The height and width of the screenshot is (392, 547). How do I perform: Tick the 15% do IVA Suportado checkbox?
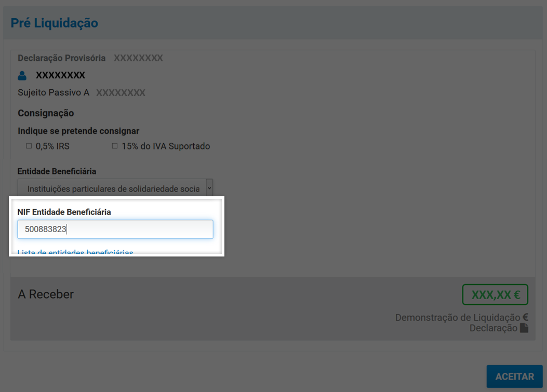click(x=115, y=146)
